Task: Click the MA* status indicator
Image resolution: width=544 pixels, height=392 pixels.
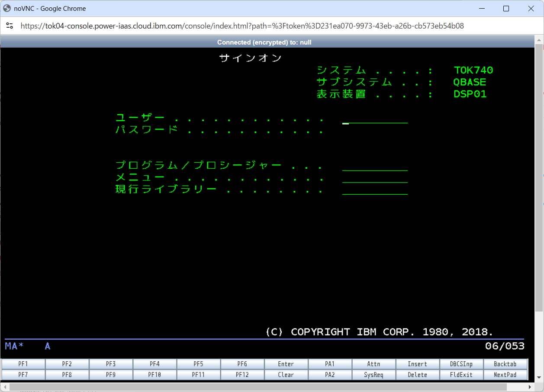Action: (14, 346)
